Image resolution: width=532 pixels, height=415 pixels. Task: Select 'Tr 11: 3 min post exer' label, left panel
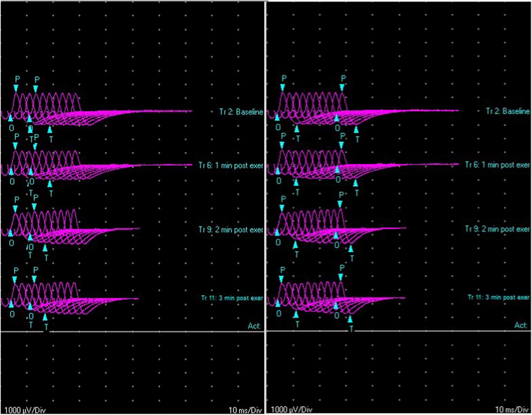pos(232,298)
